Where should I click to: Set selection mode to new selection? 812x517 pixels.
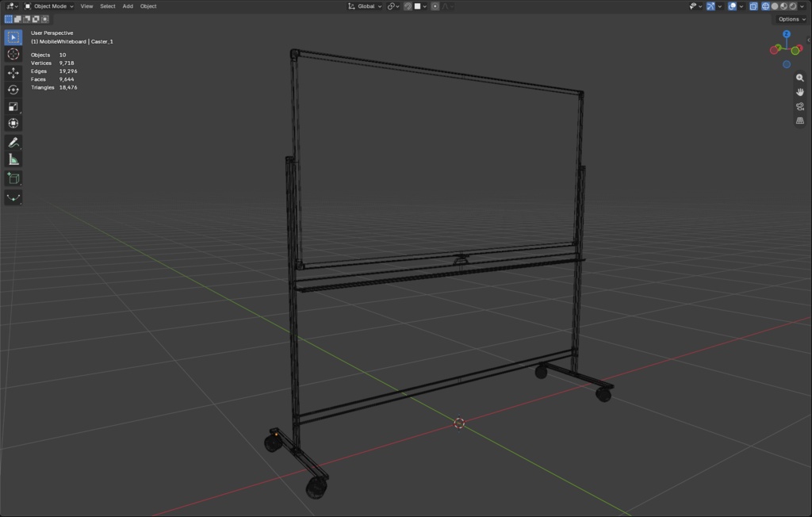pos(8,19)
